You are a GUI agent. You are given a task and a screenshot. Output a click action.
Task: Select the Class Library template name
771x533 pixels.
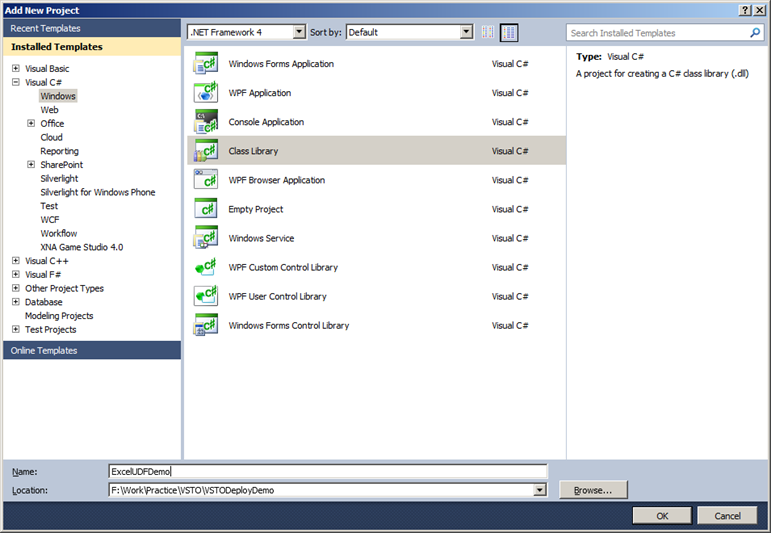(253, 151)
